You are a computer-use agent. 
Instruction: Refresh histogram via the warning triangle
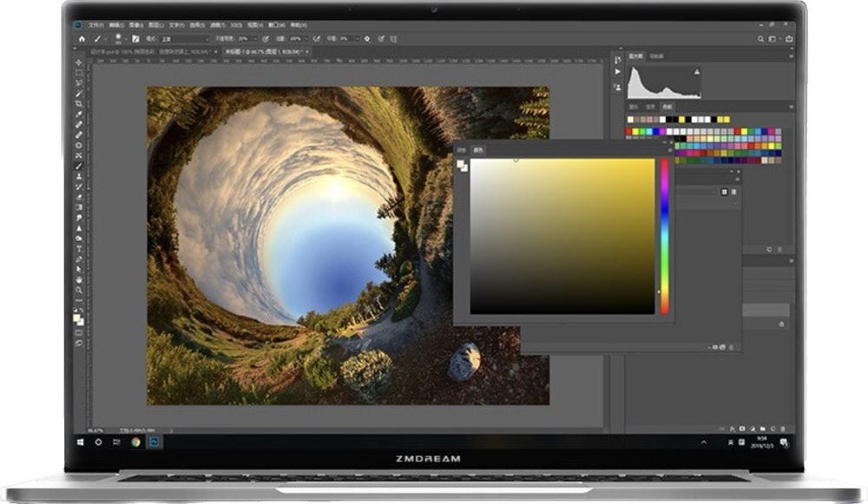click(x=698, y=71)
